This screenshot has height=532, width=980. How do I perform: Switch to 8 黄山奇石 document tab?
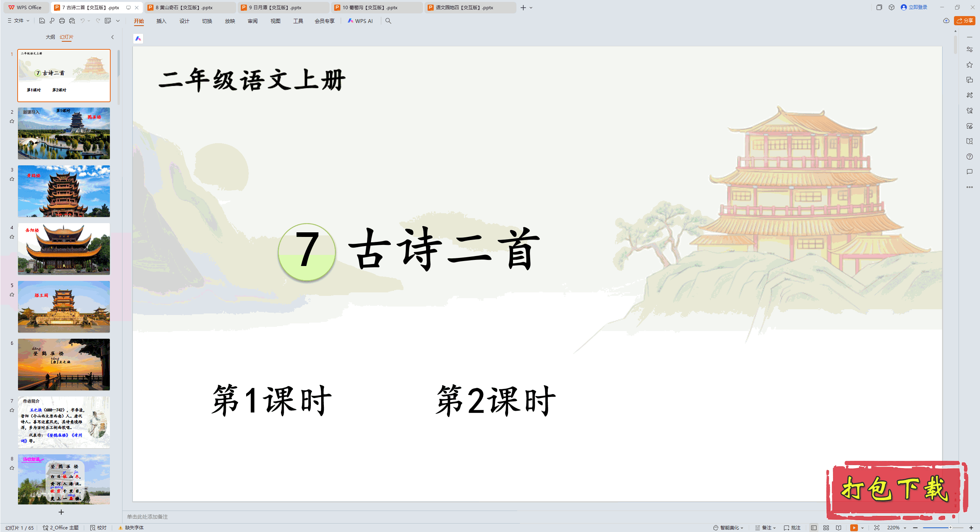pyautogui.click(x=184, y=7)
